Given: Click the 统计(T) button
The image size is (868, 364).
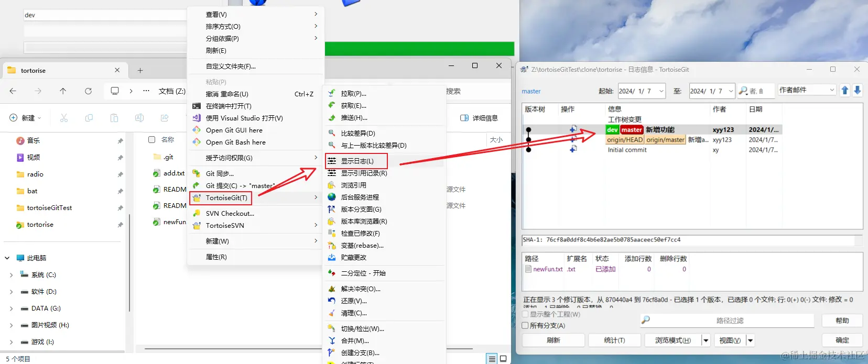Looking at the screenshot, I should point(614,340).
